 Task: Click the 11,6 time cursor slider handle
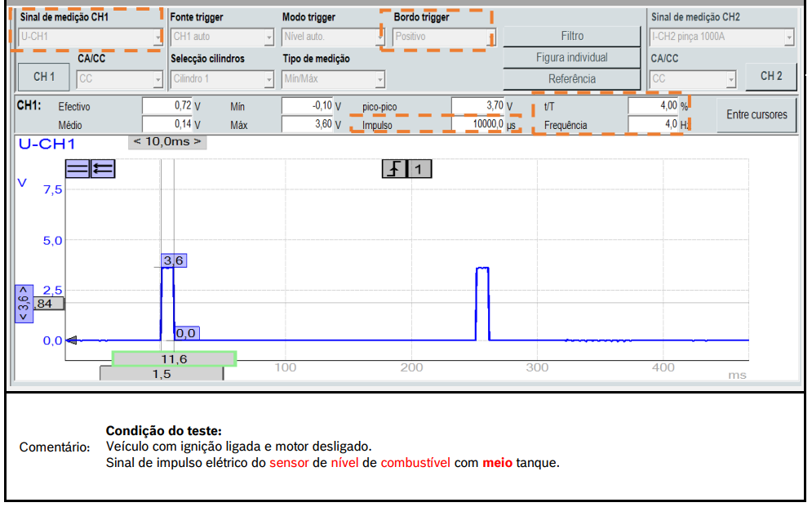point(174,358)
